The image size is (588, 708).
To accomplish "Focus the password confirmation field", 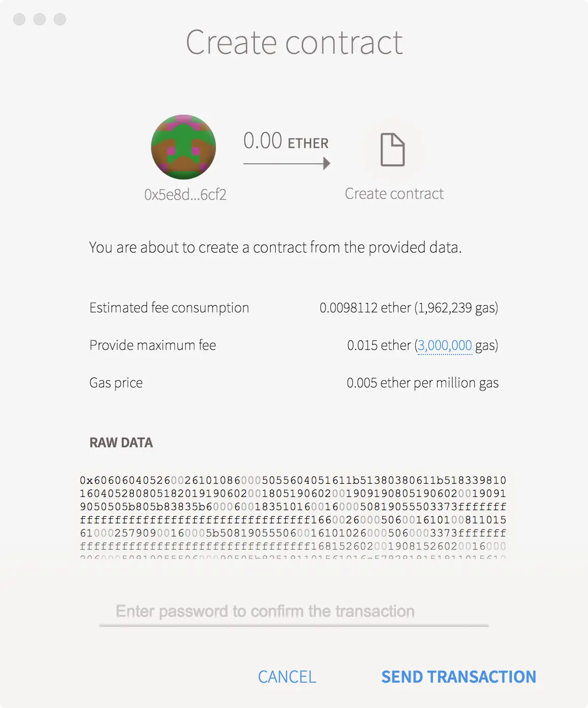I will coord(294,612).
